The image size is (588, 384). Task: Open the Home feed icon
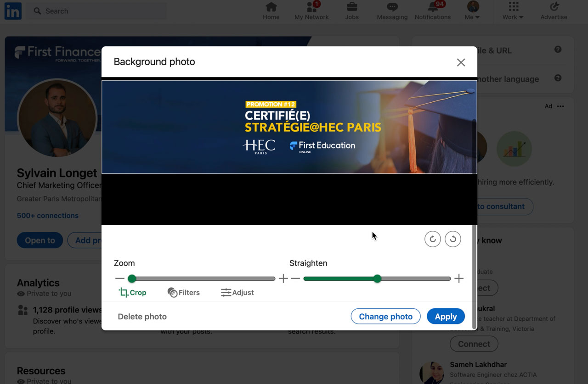tap(271, 7)
